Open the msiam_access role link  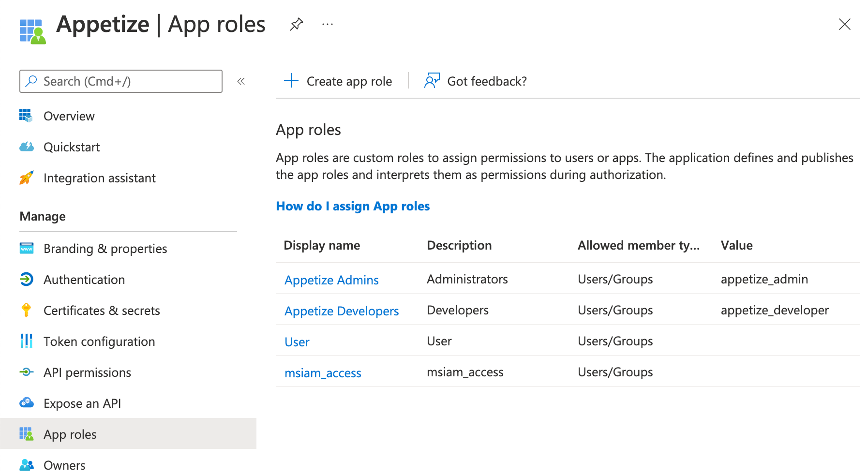323,373
